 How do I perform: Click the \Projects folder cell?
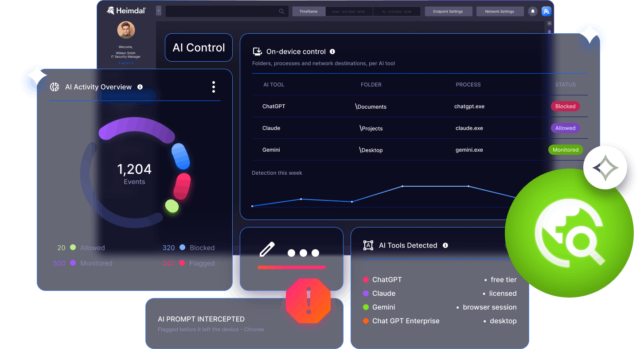pyautogui.click(x=371, y=129)
